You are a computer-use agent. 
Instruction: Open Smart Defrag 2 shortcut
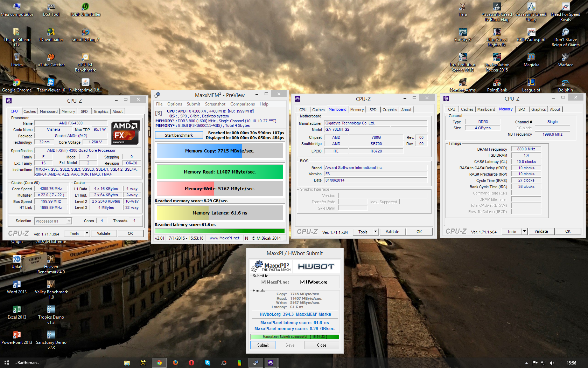[85, 35]
